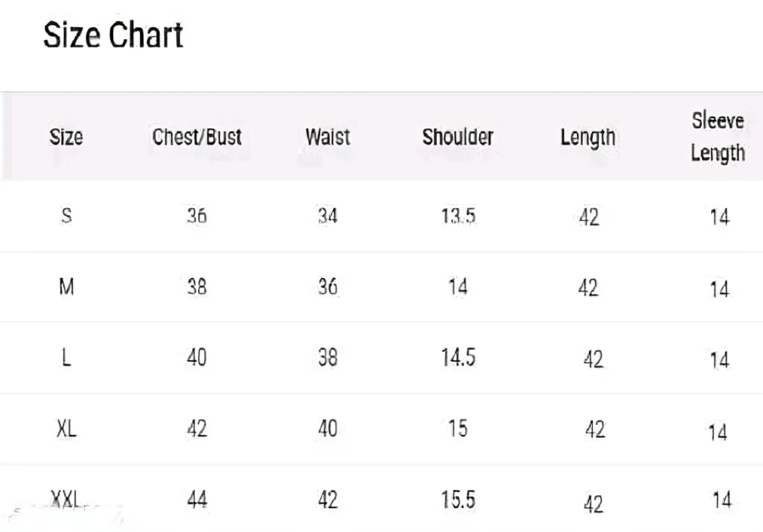The image size is (763, 532).
Task: Click the Shoulder column header
Action: [458, 136]
